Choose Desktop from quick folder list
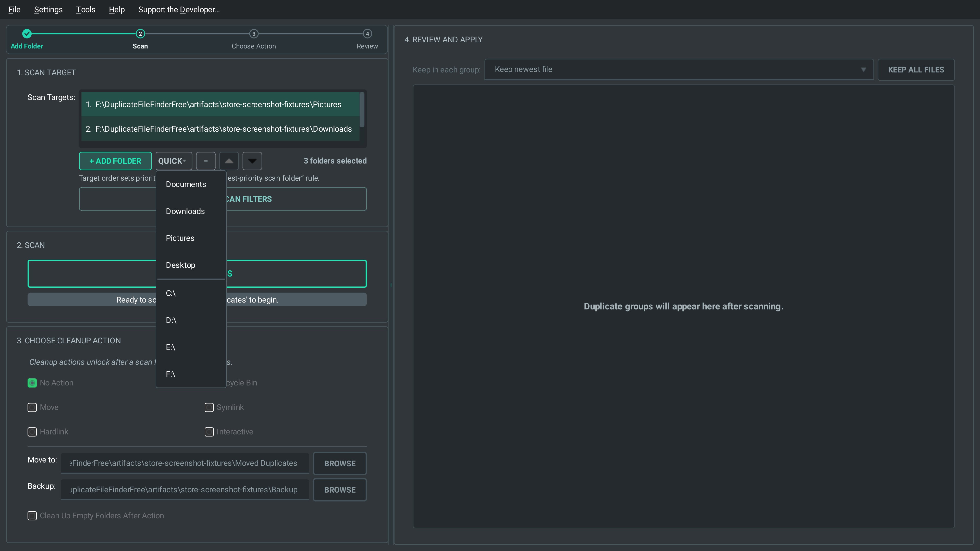 tap(191, 265)
